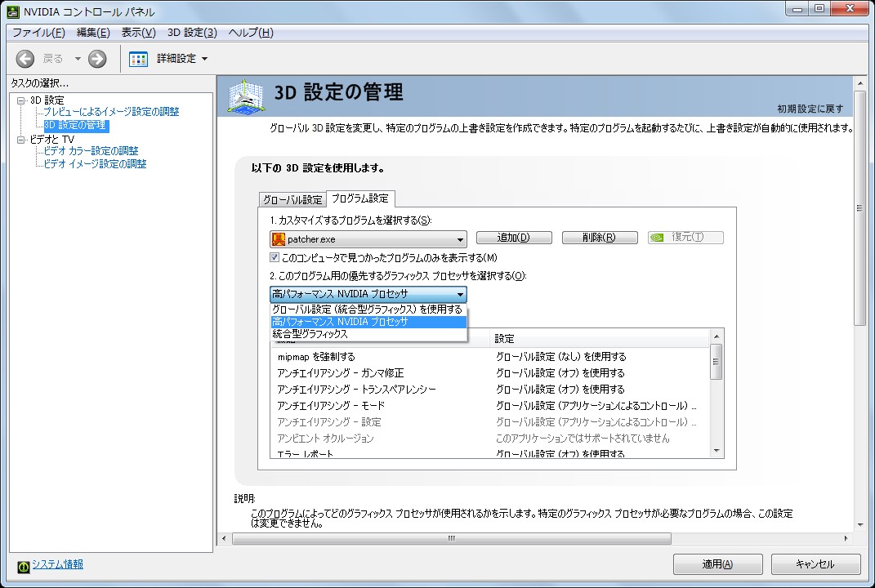Click the horizontal scroll right arrow

[846, 538]
